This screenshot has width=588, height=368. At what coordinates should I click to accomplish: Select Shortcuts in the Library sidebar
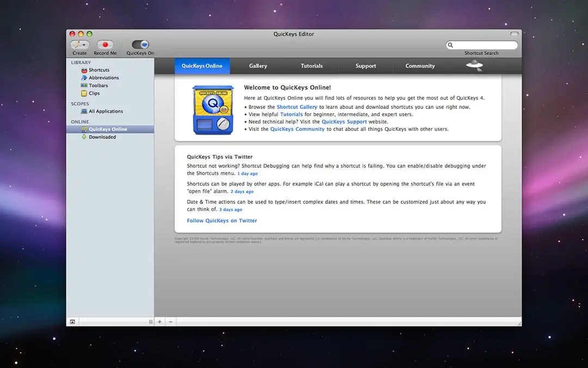click(x=99, y=70)
